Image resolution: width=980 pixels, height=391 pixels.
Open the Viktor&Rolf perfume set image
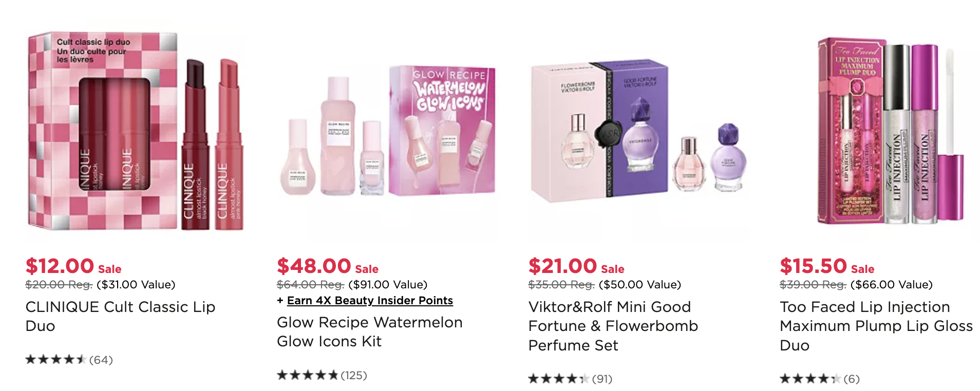pyautogui.click(x=638, y=131)
